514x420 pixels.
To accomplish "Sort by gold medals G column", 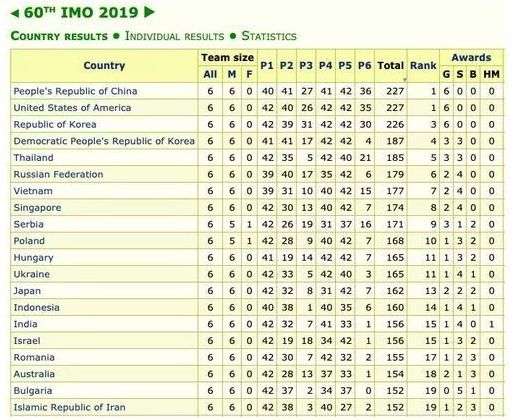I will pyautogui.click(x=446, y=74).
